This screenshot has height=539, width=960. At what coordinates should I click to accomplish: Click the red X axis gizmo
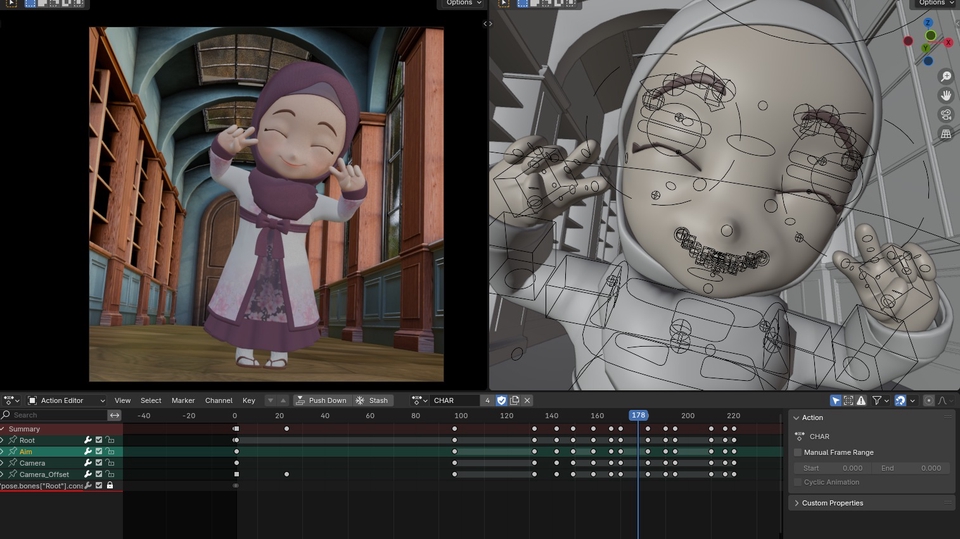click(947, 42)
